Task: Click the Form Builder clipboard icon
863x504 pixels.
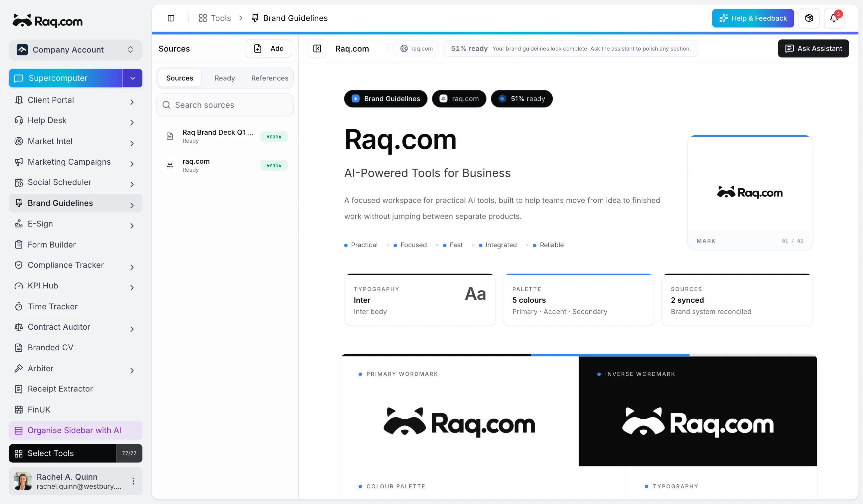Action: [19, 245]
